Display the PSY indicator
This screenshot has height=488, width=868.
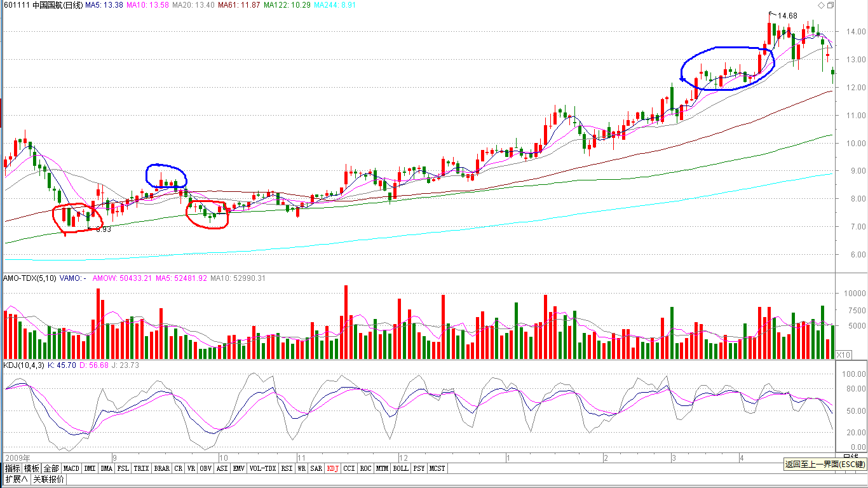click(419, 468)
